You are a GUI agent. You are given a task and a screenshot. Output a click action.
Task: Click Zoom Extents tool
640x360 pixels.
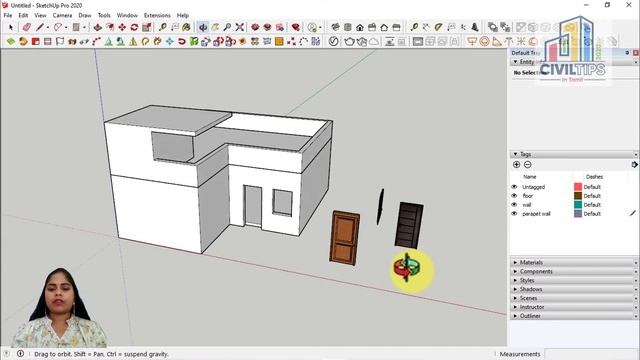[240, 27]
